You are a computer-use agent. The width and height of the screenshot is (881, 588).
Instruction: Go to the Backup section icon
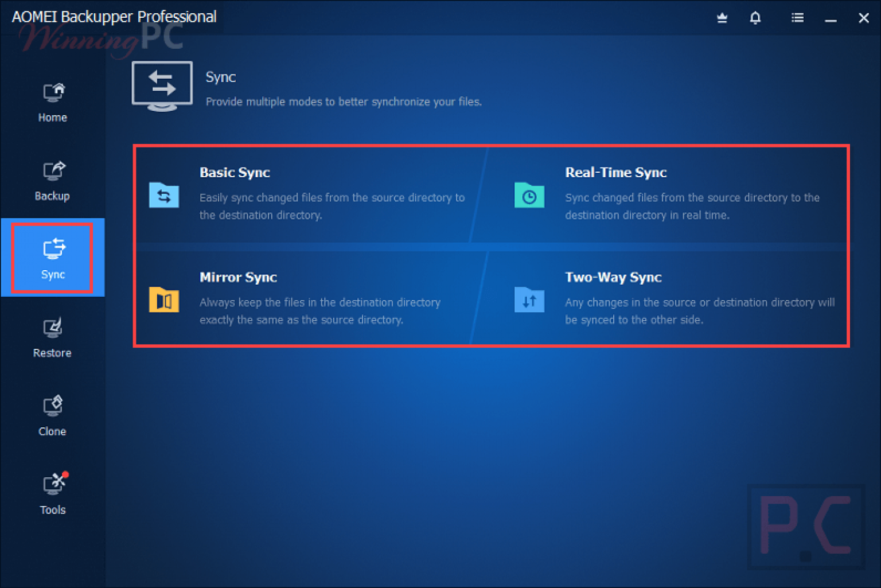(53, 171)
